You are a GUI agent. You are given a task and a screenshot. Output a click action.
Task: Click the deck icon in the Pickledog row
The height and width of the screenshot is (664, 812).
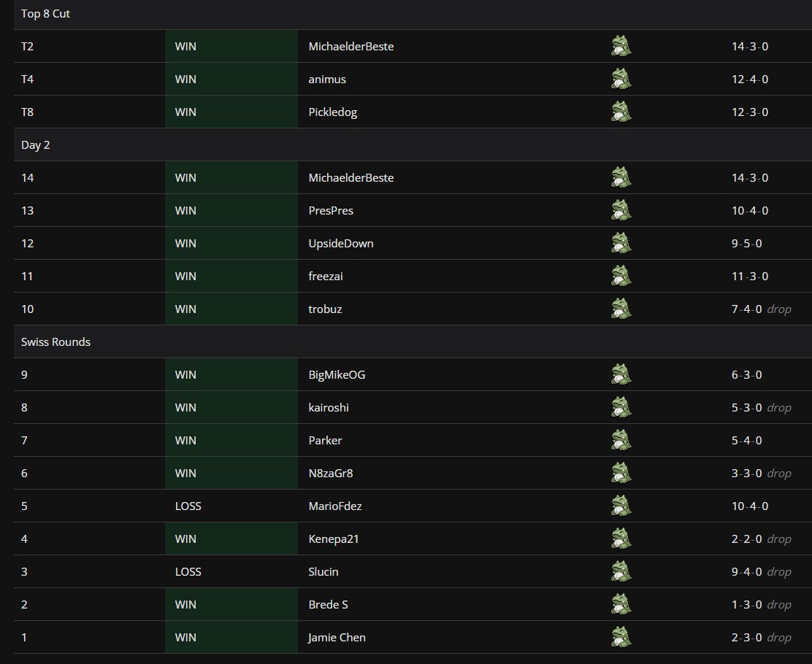pos(621,112)
